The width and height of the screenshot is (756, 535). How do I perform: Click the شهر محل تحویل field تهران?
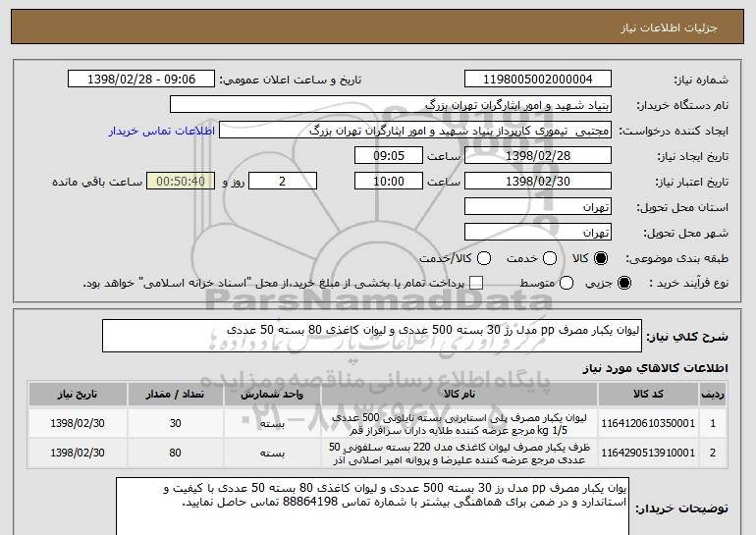538,233
